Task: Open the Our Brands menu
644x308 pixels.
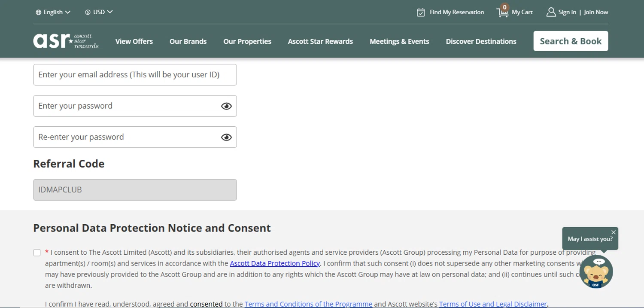Action: [188, 41]
